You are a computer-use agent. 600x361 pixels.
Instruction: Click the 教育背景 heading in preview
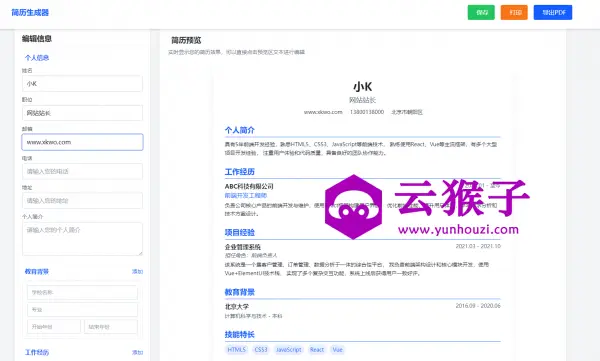[240, 292]
